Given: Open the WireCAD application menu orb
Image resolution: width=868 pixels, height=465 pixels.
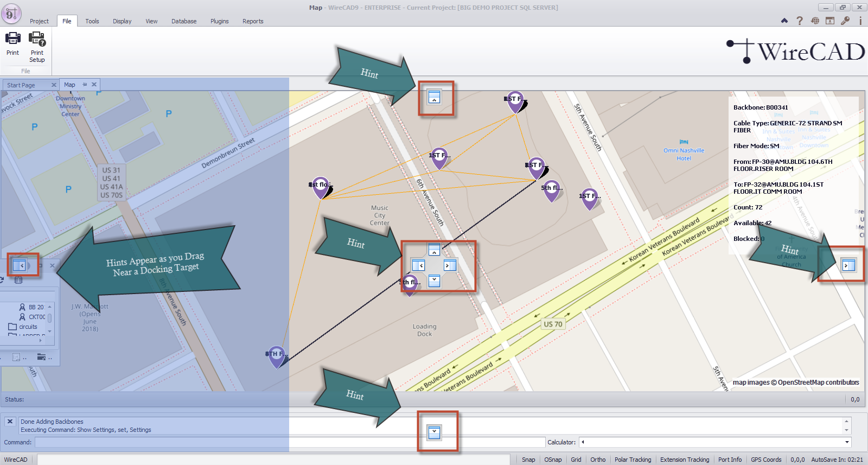Looking at the screenshot, I should [11, 14].
